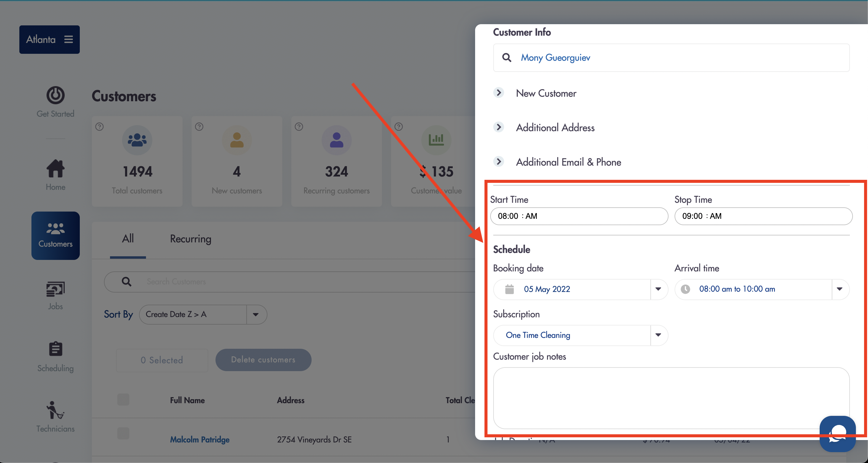Go to the Home sidebar icon

click(x=56, y=168)
